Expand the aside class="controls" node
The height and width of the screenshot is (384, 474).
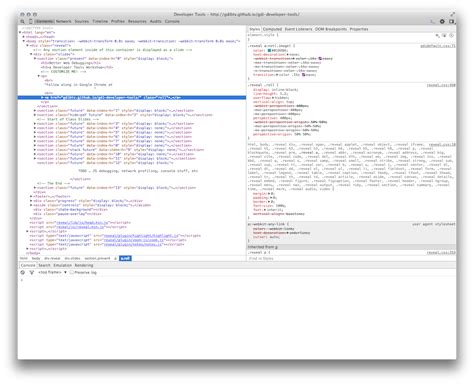point(31,205)
